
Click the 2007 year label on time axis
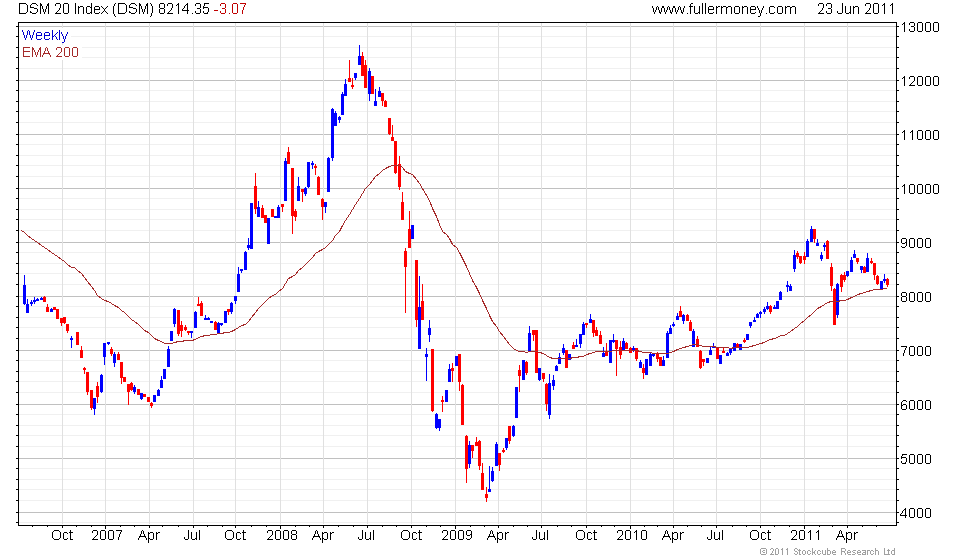(106, 536)
